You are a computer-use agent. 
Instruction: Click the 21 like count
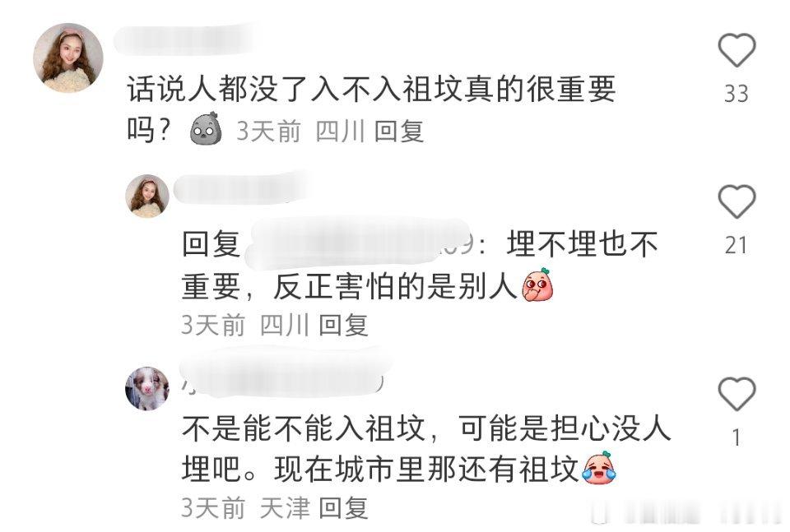(x=736, y=246)
